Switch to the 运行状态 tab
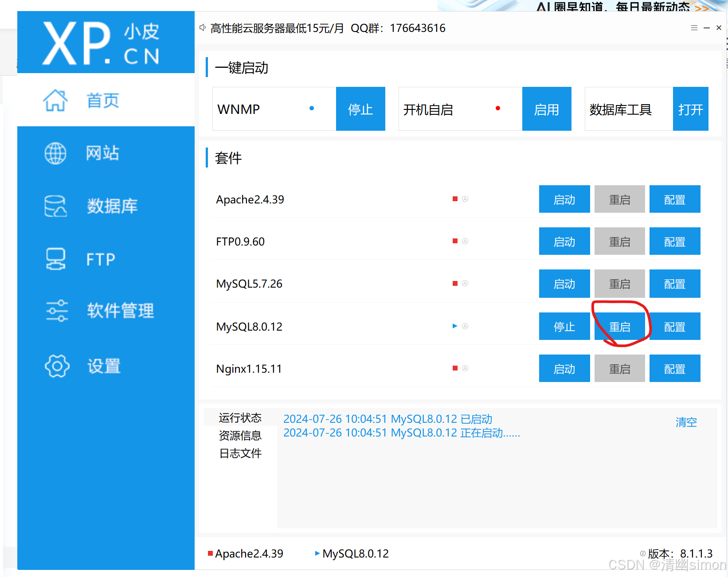The image size is (728, 577). [x=240, y=417]
